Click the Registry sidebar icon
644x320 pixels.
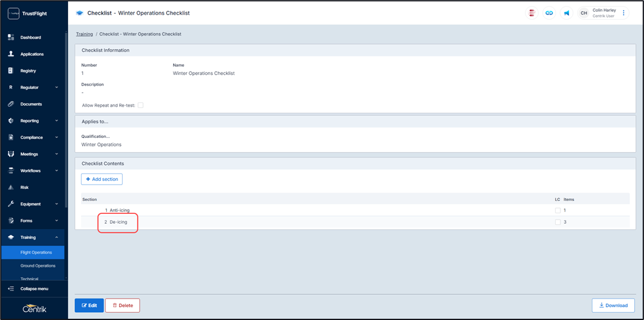[x=11, y=70]
